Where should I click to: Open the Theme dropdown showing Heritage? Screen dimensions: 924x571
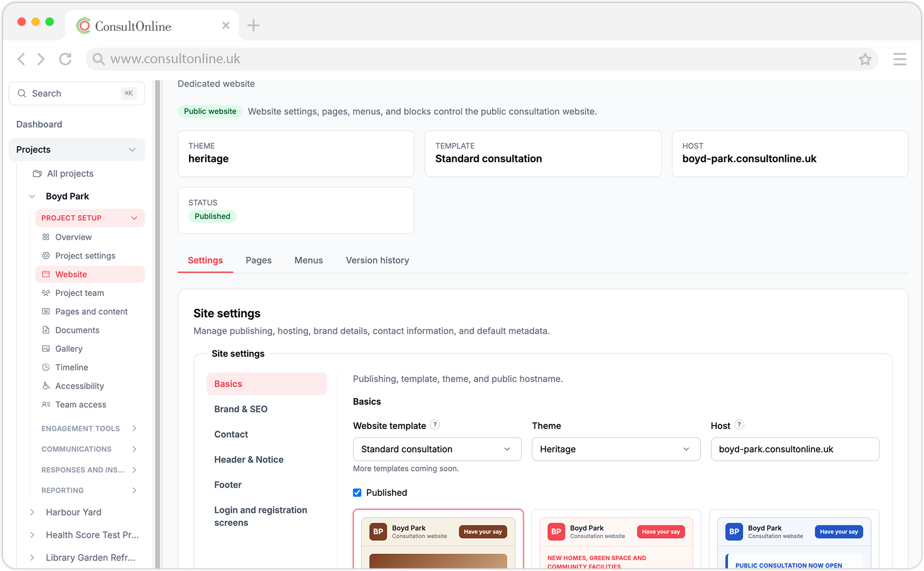pyautogui.click(x=616, y=449)
